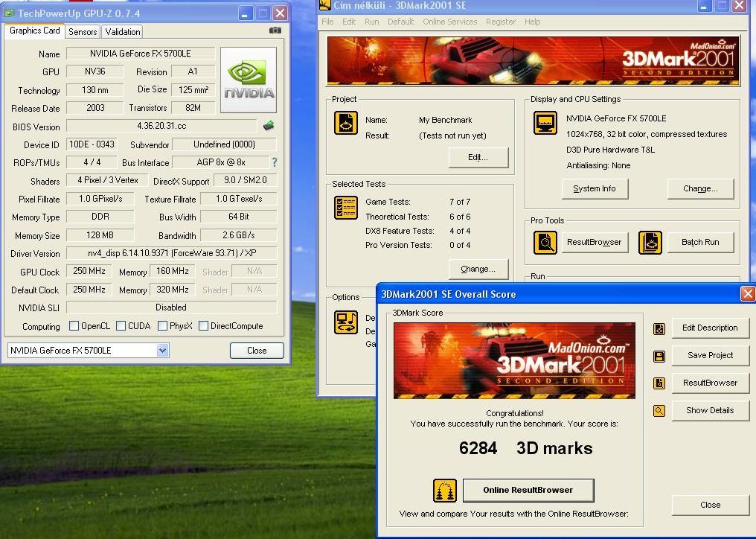756x539 pixels.
Task: Switch to the Sensors tab
Action: 83,32
